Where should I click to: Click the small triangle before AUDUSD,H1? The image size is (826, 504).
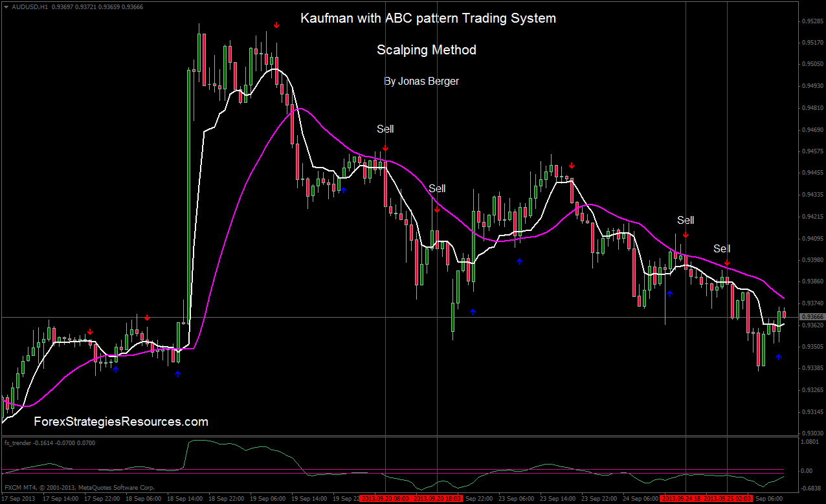point(6,6)
